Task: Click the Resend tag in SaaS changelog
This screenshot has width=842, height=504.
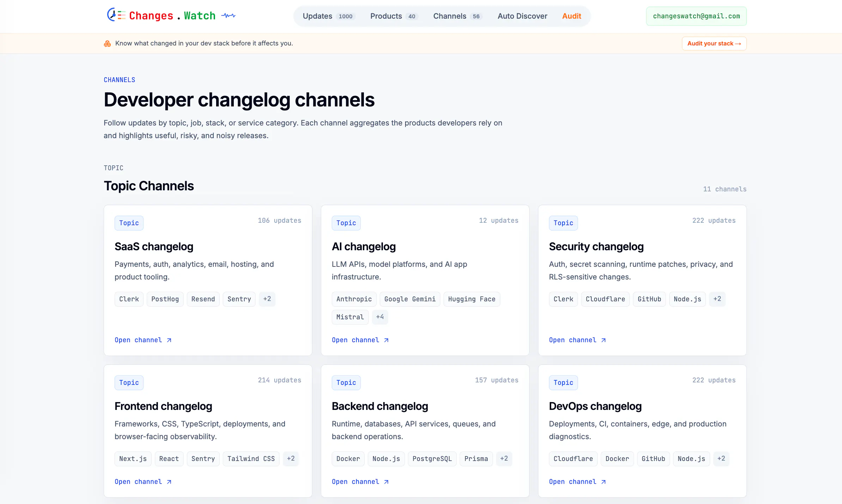Action: 203,299
